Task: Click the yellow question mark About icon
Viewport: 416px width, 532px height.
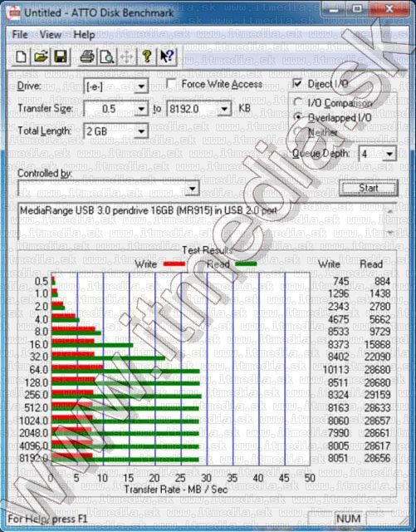Action: pos(147,57)
